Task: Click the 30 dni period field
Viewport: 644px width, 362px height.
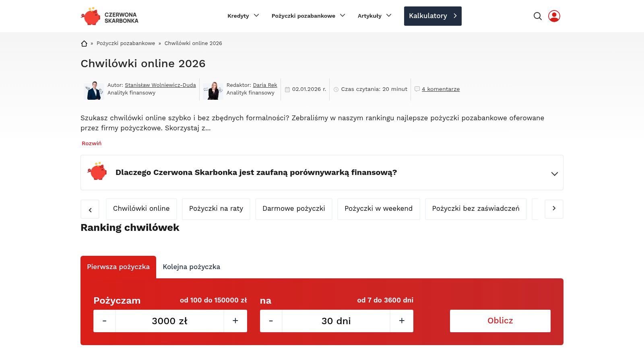Action: point(336,321)
